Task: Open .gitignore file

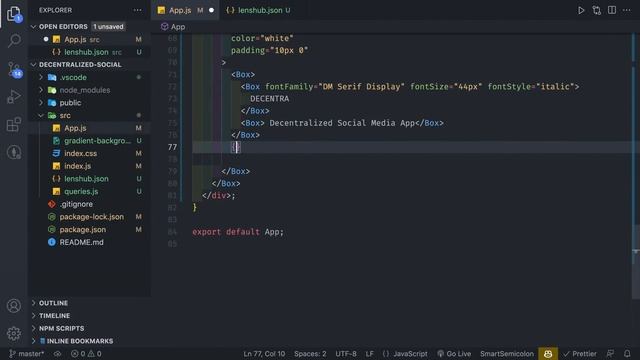Action: pos(89,204)
